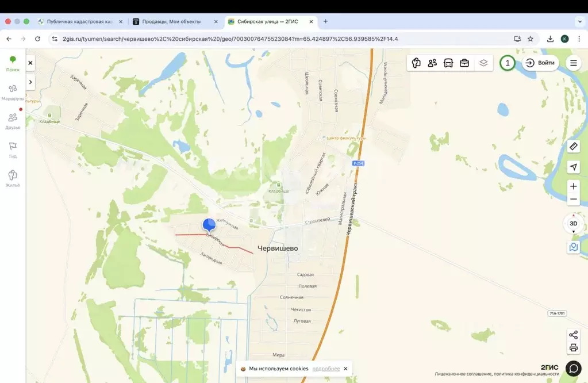This screenshot has width=588, height=383.
Task: Click the Войти login button
Action: (540, 63)
